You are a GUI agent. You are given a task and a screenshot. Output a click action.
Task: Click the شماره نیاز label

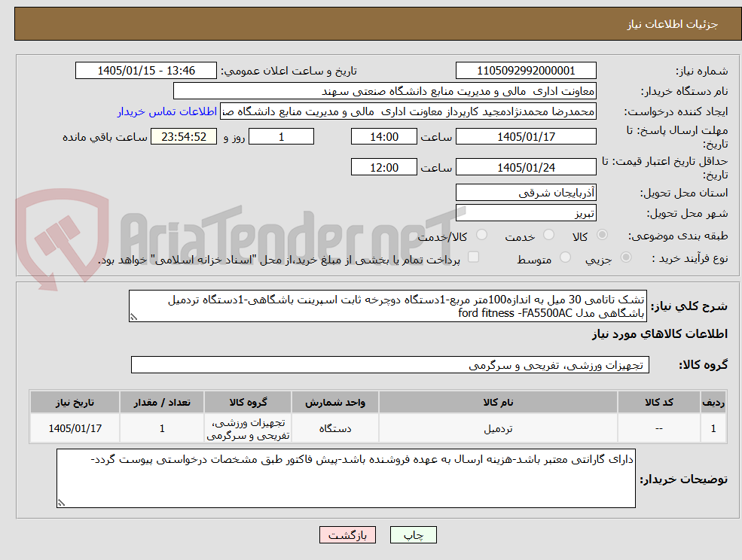coord(701,71)
